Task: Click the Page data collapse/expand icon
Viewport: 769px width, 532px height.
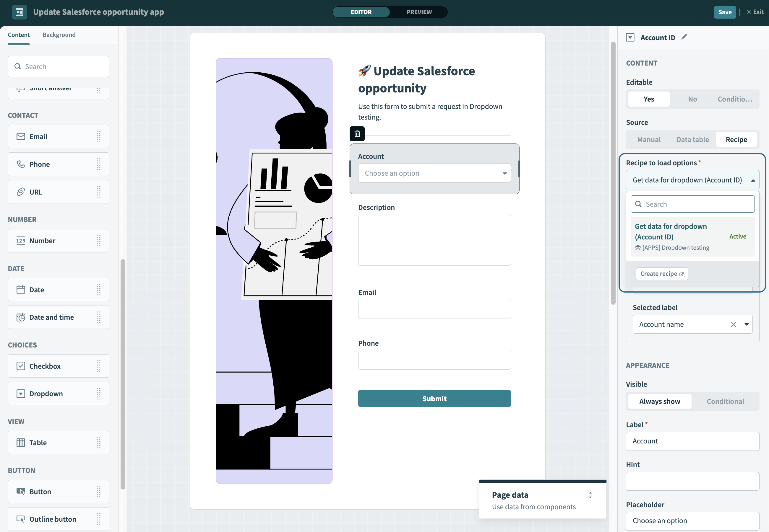Action: click(590, 495)
